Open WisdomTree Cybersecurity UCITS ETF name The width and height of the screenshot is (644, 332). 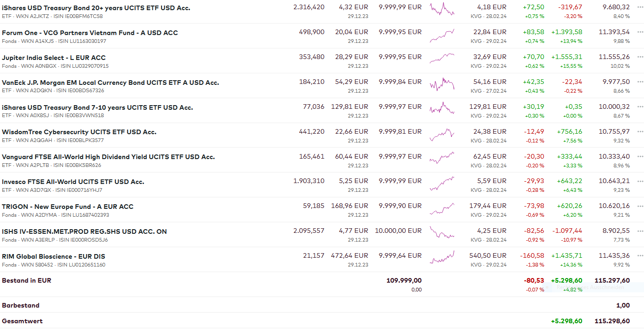pos(79,132)
